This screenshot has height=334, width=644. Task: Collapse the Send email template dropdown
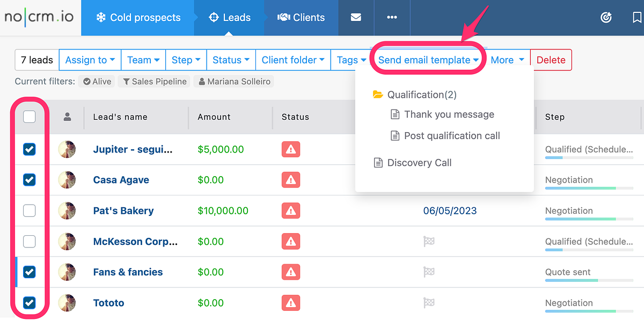[x=428, y=60]
